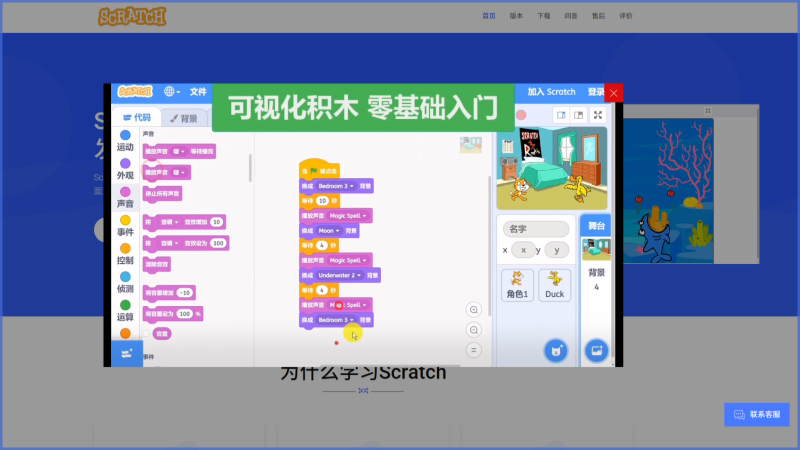Viewport: 800px width, 450px height.
Task: Open 音调 dropdown in 音效设为 block
Action: click(x=169, y=243)
